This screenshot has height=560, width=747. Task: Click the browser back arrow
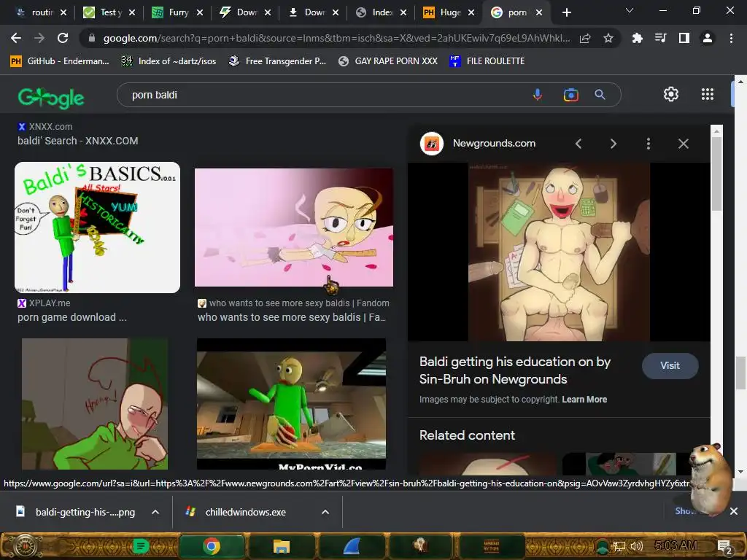coord(16,38)
